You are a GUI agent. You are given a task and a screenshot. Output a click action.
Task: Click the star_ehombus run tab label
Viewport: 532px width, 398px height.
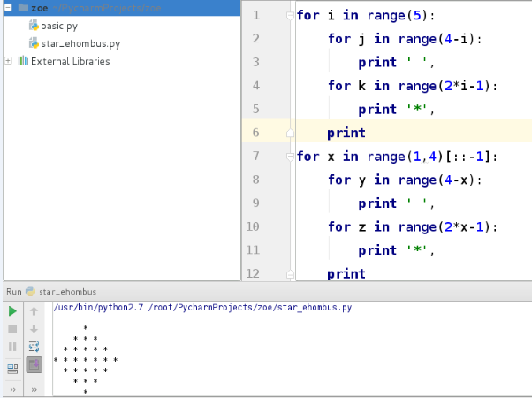click(67, 292)
